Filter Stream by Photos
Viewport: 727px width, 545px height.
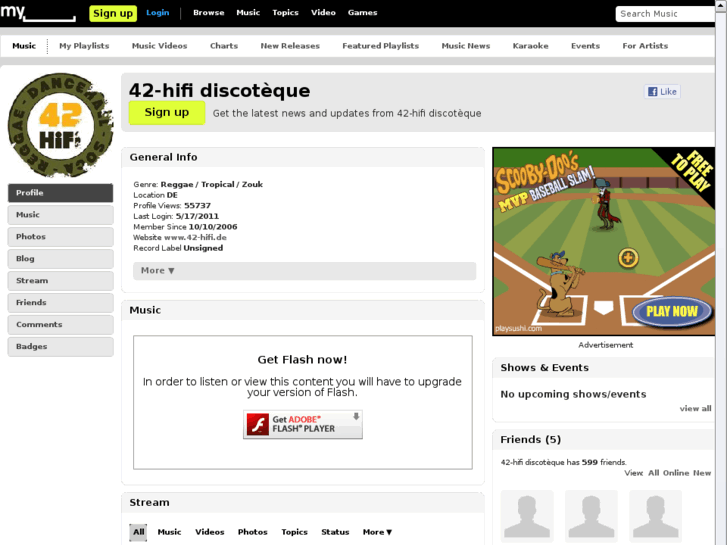[253, 532]
